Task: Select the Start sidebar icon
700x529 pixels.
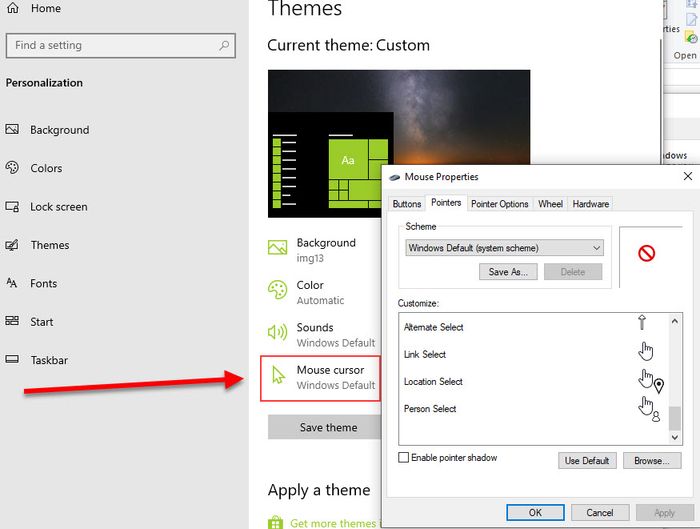Action: pyautogui.click(x=12, y=321)
